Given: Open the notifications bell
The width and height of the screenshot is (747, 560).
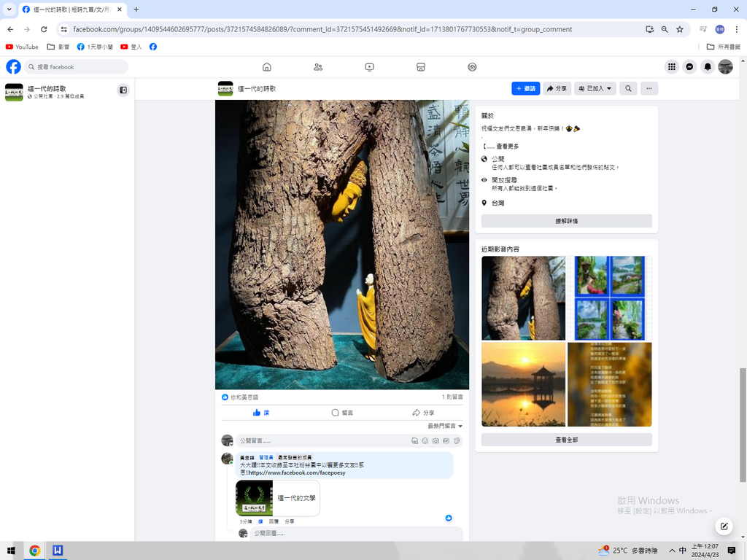Looking at the screenshot, I should (707, 67).
